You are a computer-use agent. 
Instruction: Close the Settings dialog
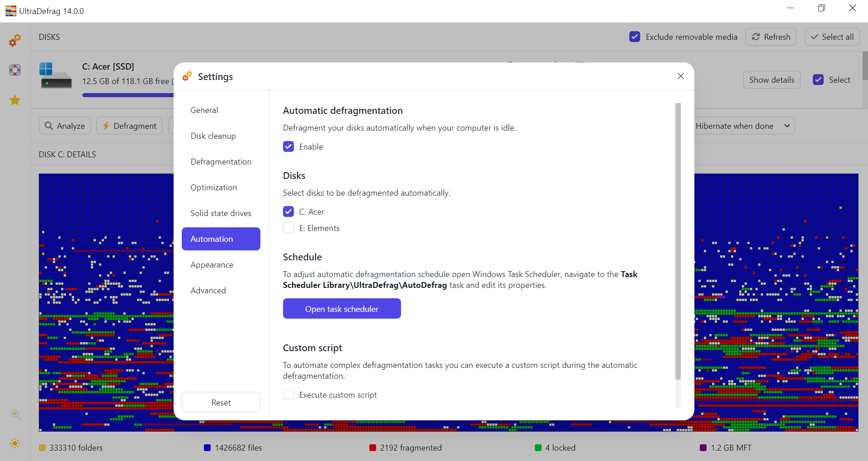(x=681, y=76)
